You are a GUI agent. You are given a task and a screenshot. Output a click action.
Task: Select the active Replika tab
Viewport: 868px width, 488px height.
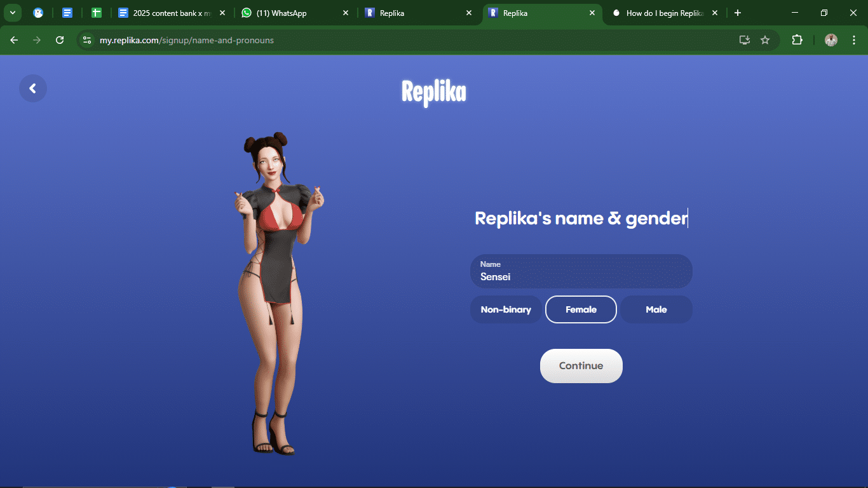pyautogui.click(x=542, y=13)
